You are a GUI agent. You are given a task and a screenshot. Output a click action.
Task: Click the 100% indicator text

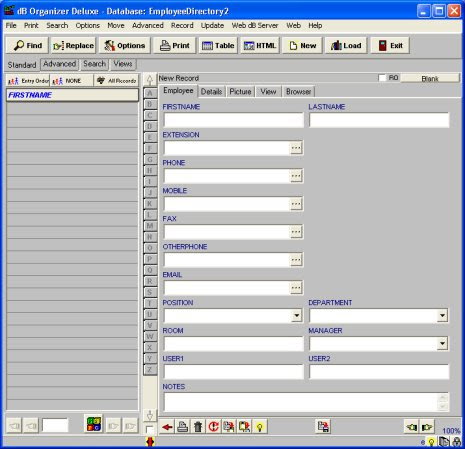(x=451, y=431)
